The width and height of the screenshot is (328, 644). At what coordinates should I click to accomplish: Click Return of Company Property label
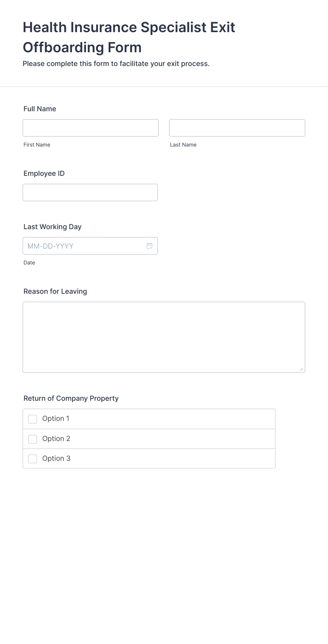point(71,398)
